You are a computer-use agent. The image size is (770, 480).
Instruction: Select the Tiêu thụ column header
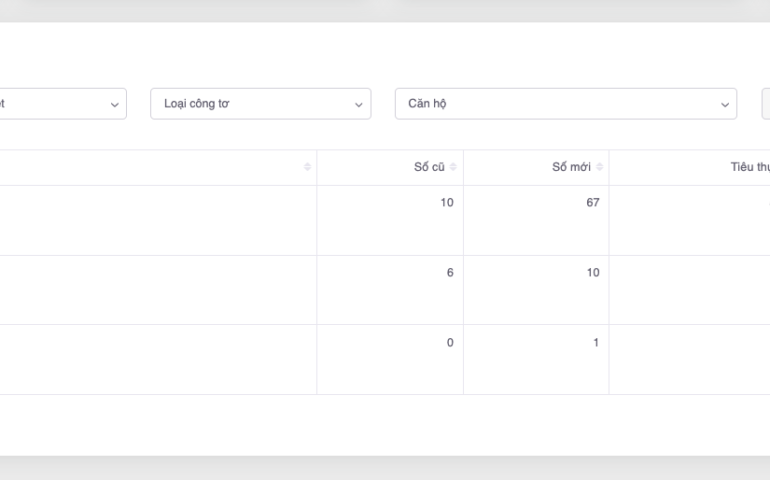[x=749, y=167]
